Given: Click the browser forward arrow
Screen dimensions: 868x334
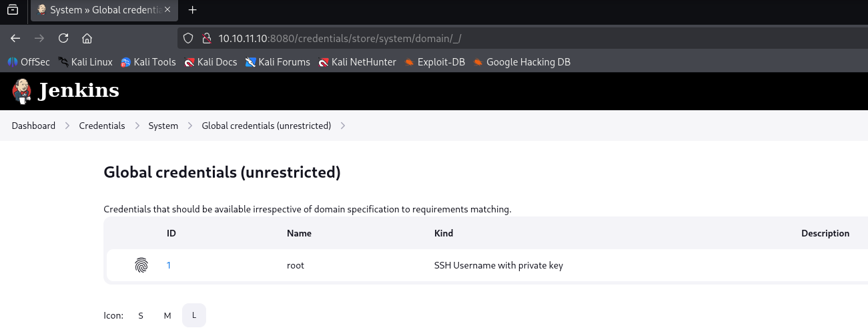Looking at the screenshot, I should coord(39,38).
